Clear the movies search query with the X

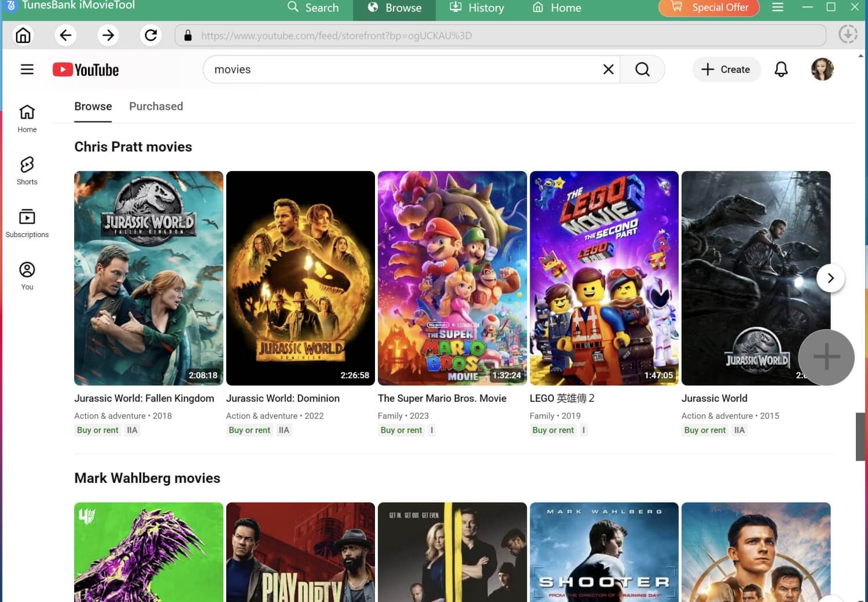[608, 69]
